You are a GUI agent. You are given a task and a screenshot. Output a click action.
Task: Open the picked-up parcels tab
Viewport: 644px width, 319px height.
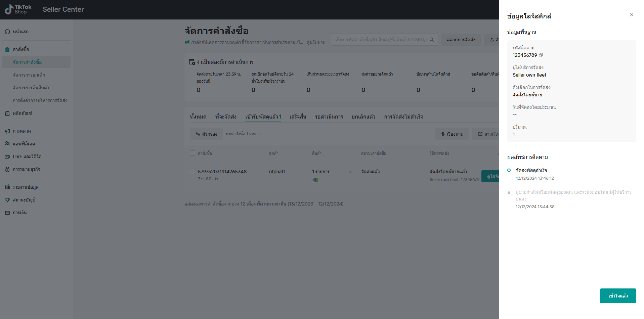pyautogui.click(x=263, y=117)
